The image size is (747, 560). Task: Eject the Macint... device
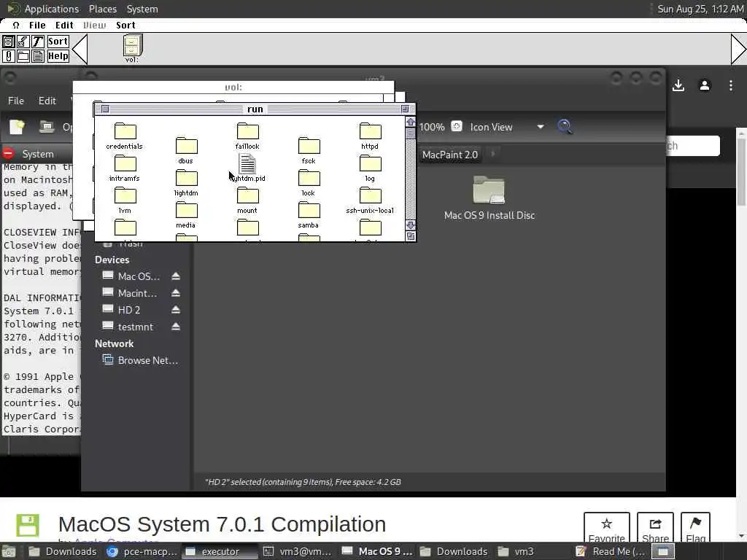click(x=176, y=293)
